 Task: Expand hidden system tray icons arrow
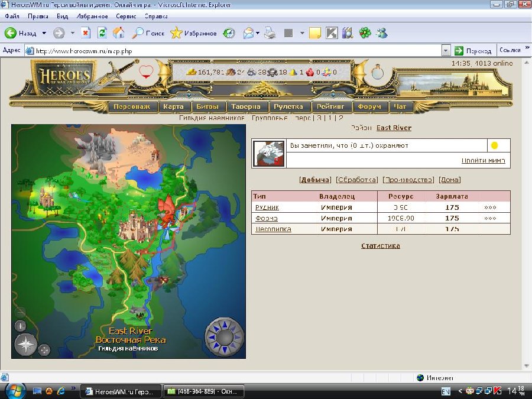pos(460,391)
